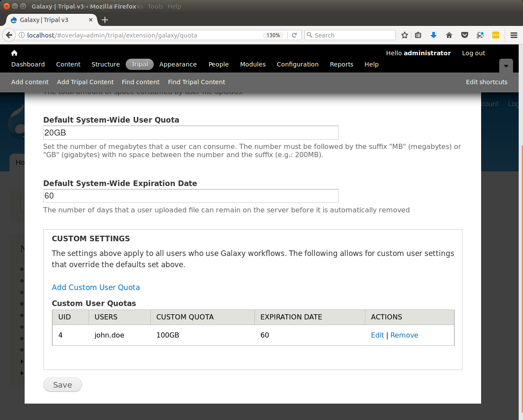The height and width of the screenshot is (420, 523).
Task: Click the Edit shortcuts link
Action: 487,82
